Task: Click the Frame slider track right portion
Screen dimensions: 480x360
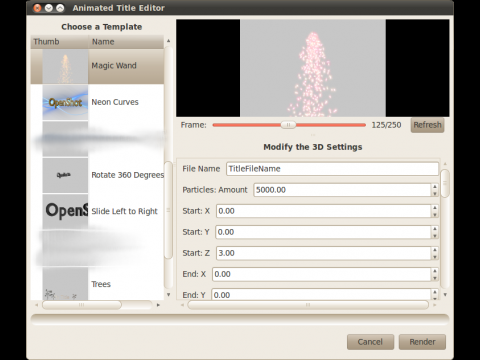Action: (x=331, y=125)
